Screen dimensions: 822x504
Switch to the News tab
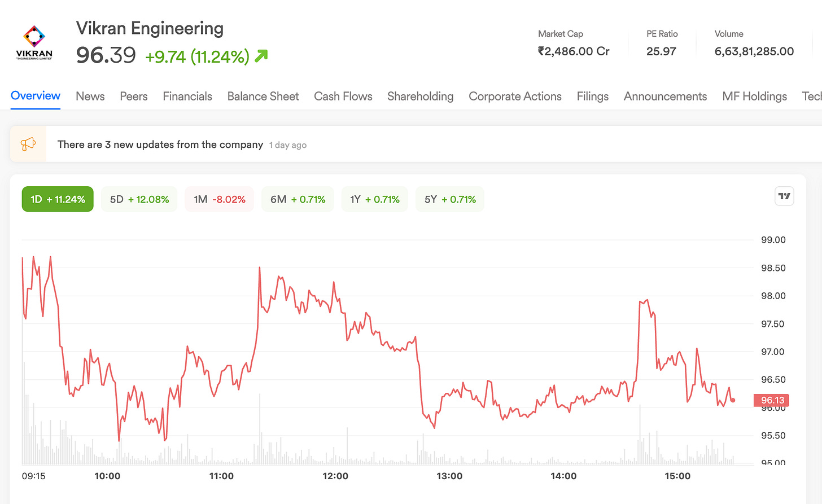90,97
